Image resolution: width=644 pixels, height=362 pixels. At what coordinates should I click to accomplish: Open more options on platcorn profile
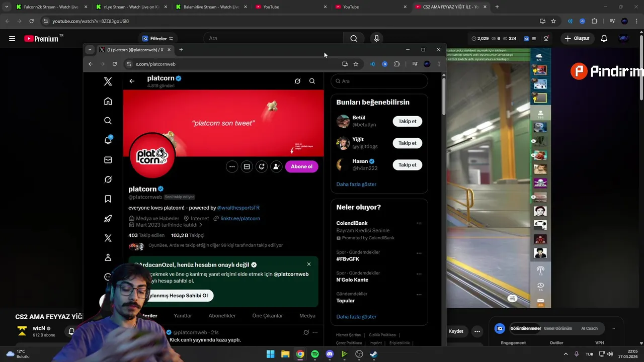(x=232, y=166)
